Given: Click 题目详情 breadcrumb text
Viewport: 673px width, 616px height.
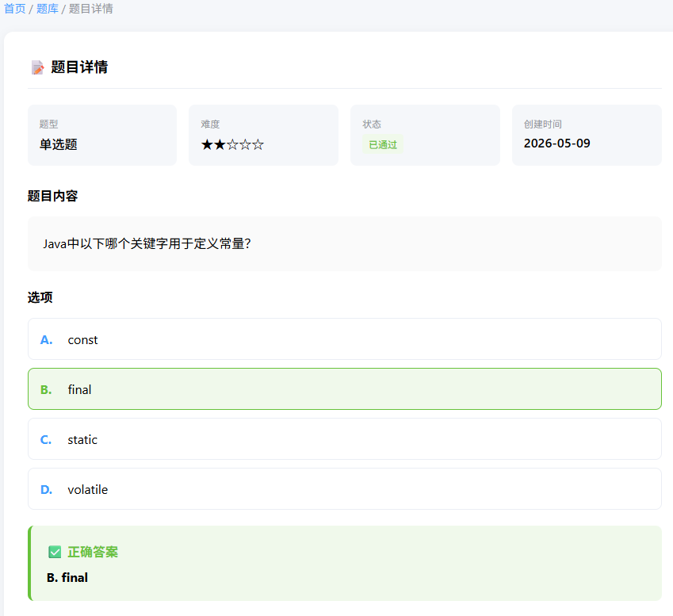Looking at the screenshot, I should (91, 9).
